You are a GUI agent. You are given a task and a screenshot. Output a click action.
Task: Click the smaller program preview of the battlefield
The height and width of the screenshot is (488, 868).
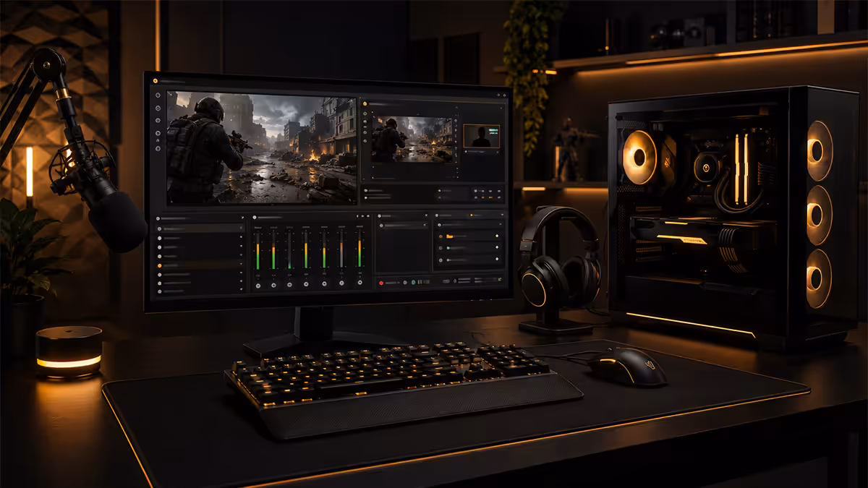coord(412,139)
